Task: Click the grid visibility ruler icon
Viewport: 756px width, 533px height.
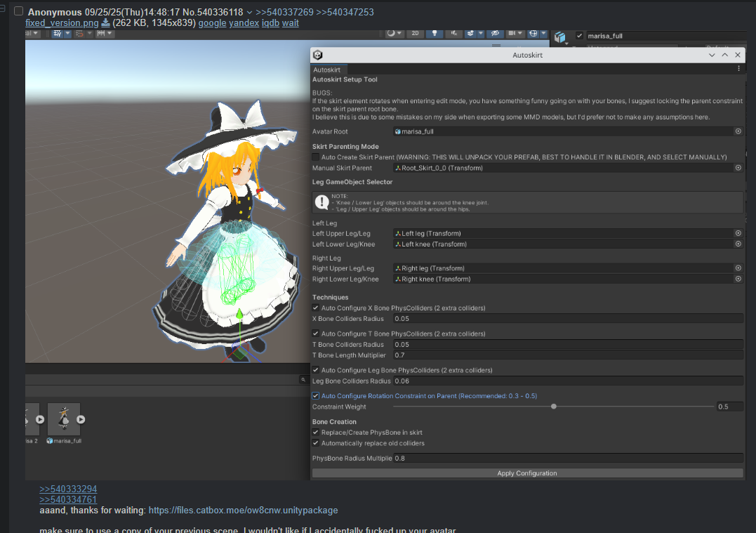Action: tap(101, 33)
